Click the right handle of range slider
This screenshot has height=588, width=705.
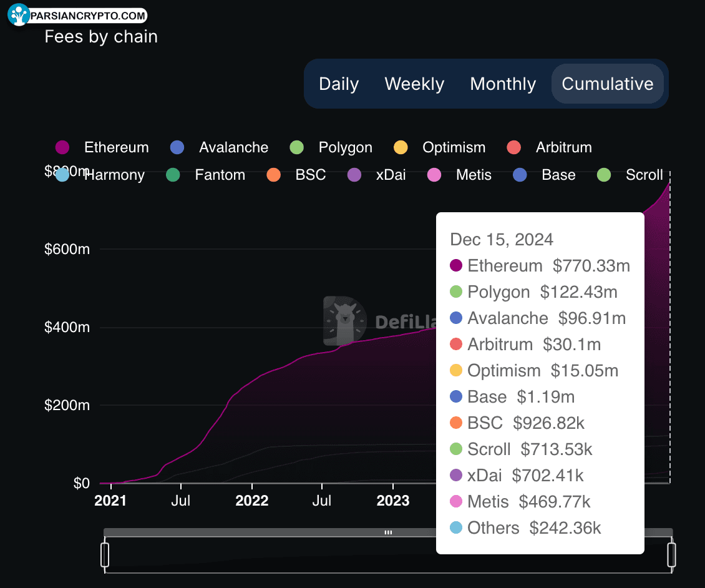pyautogui.click(x=671, y=555)
